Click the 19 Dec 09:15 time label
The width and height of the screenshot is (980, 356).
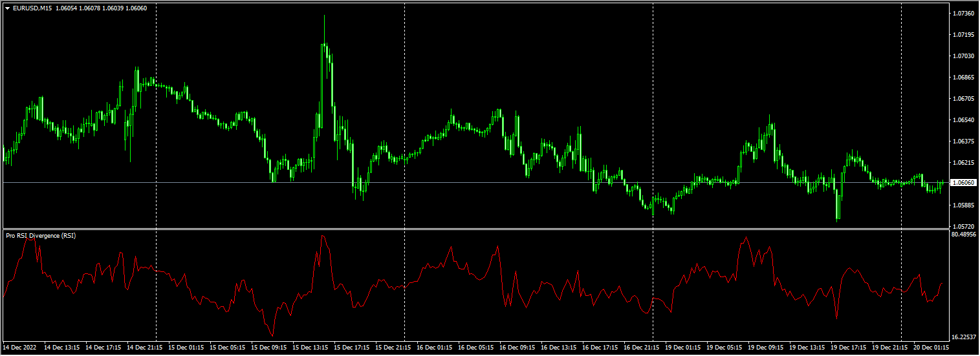(766, 348)
